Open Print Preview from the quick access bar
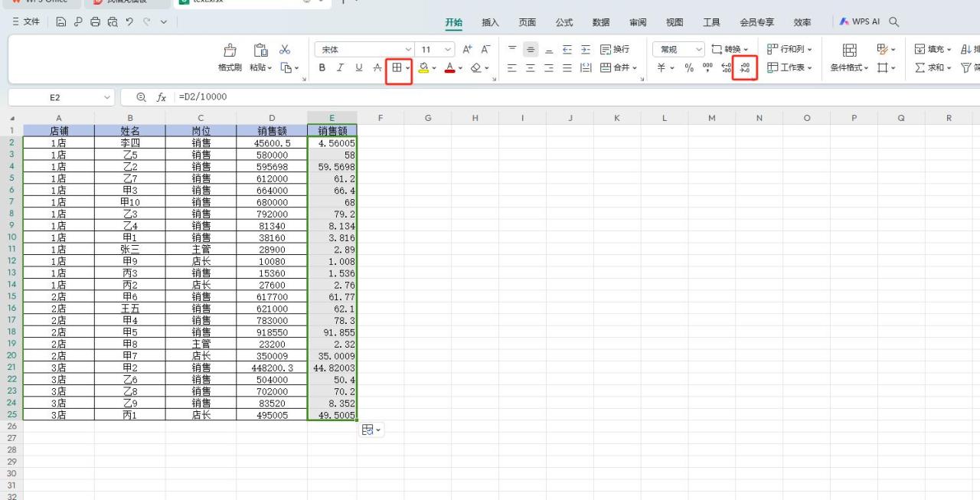Image resolution: width=980 pixels, height=500 pixels. 113,22
